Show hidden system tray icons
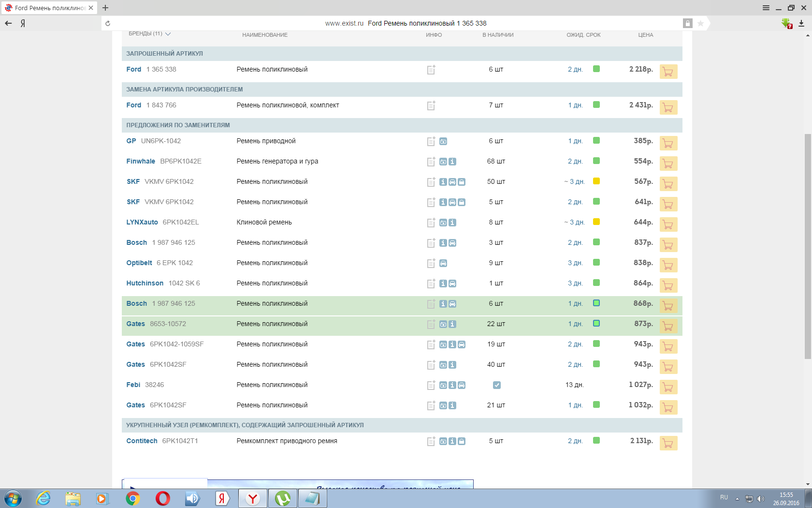This screenshot has height=508, width=812. 737,498
